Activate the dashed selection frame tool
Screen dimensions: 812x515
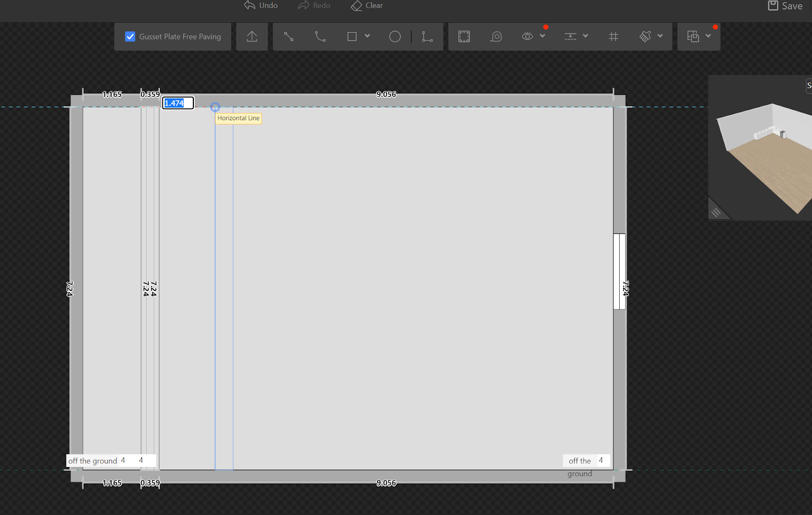(x=464, y=37)
